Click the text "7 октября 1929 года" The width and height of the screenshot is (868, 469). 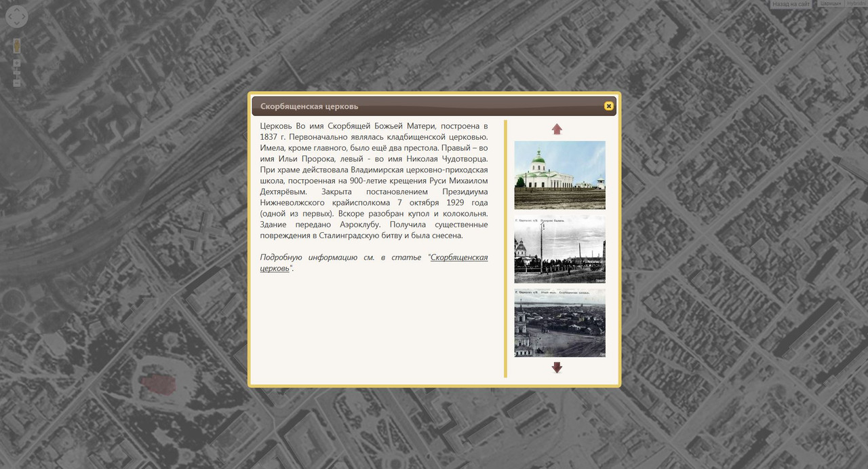(x=443, y=203)
